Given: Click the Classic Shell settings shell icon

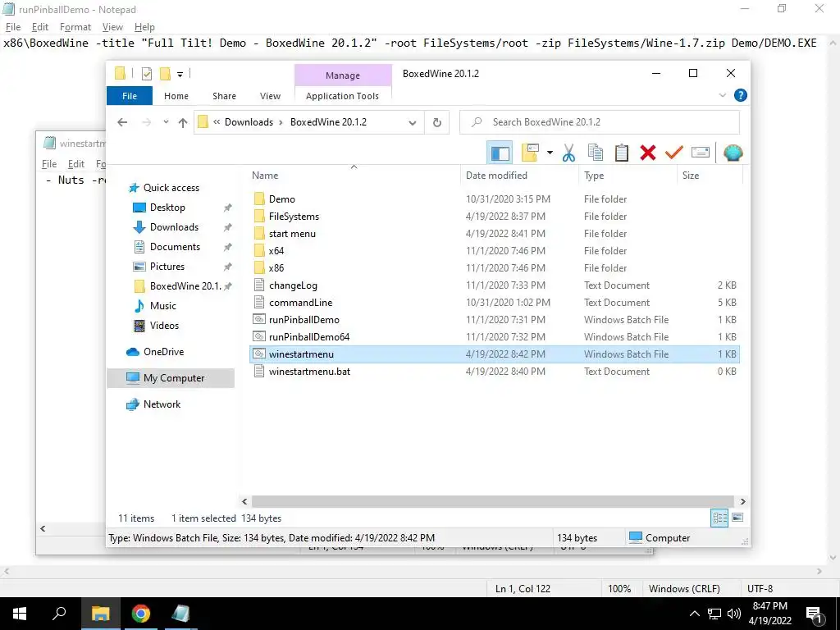Looking at the screenshot, I should pos(733,153).
